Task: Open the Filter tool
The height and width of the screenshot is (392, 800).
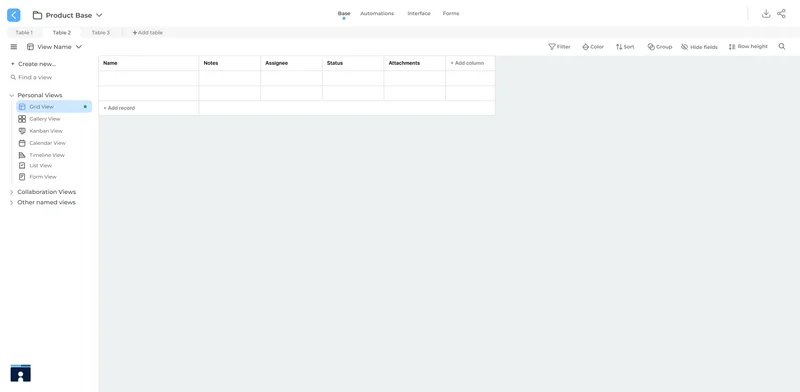Action: 559,46
